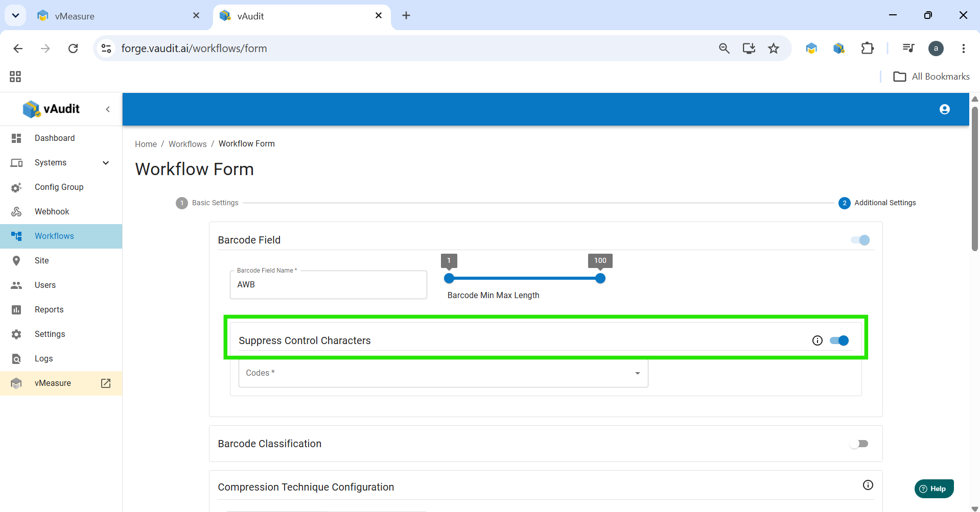Open the tab search dropdown arrow
Screen dimensions: 980x512
pos(16,16)
